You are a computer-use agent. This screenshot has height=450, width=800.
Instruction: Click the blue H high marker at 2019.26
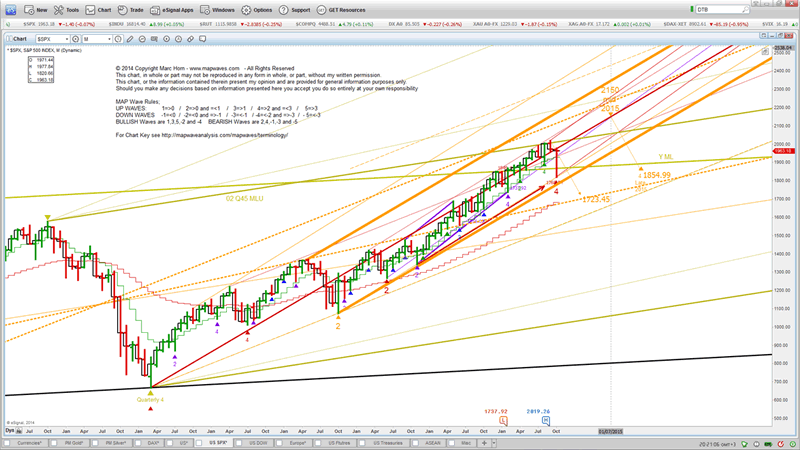(x=545, y=420)
